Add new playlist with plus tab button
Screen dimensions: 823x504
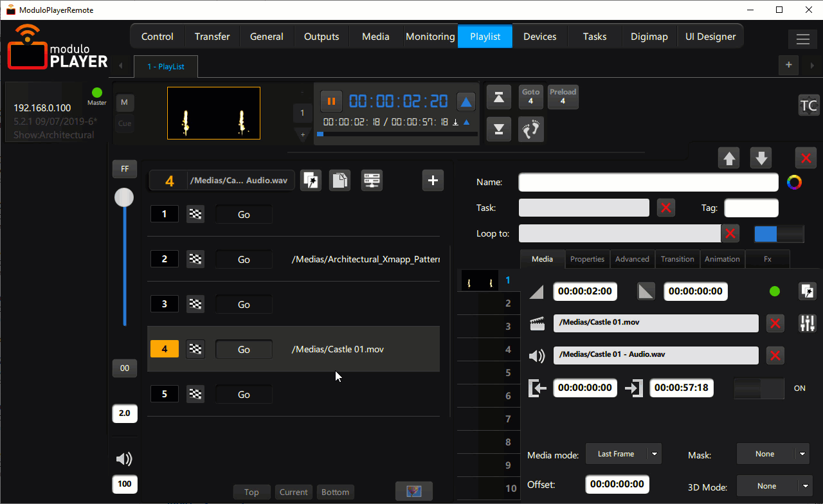tap(788, 65)
